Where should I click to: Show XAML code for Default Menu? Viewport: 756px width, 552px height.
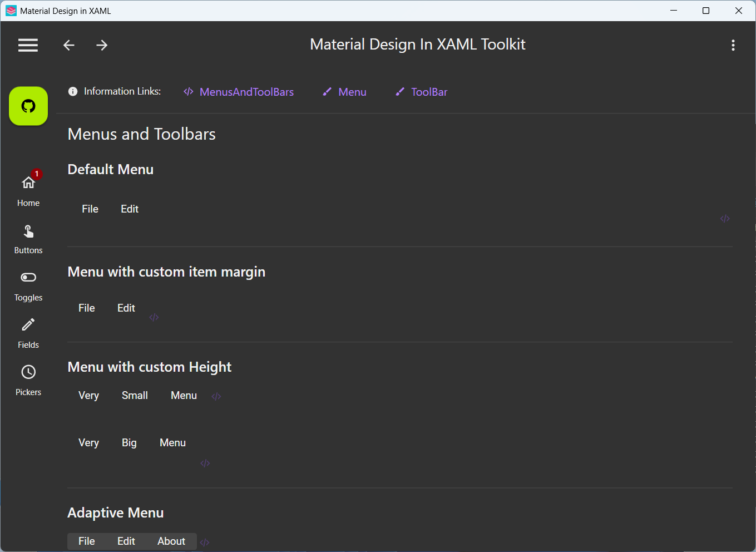[725, 219]
